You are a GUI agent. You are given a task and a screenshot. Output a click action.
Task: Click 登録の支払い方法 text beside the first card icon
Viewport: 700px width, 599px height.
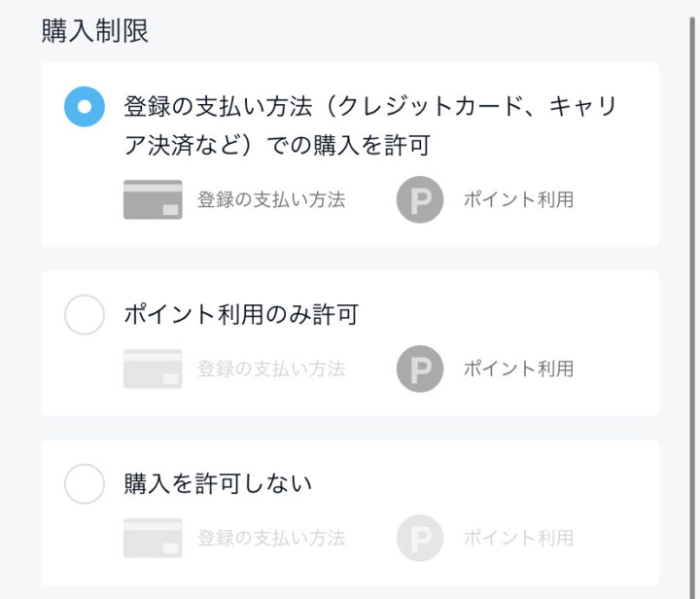coord(271,199)
